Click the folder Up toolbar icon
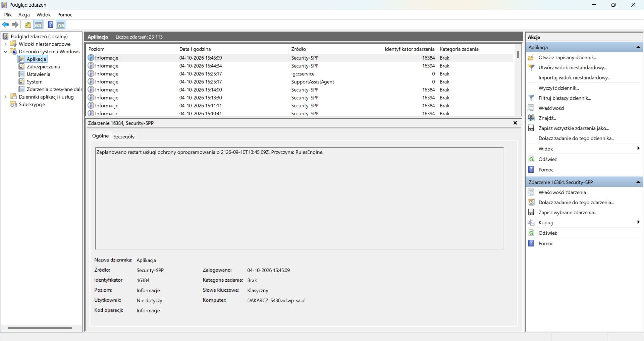This screenshot has height=341, width=644. [x=28, y=24]
